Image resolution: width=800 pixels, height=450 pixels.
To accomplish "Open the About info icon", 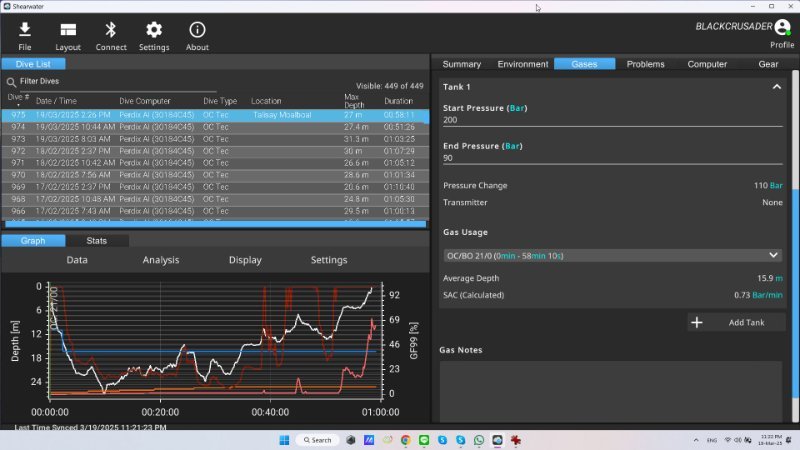I will coord(197,30).
